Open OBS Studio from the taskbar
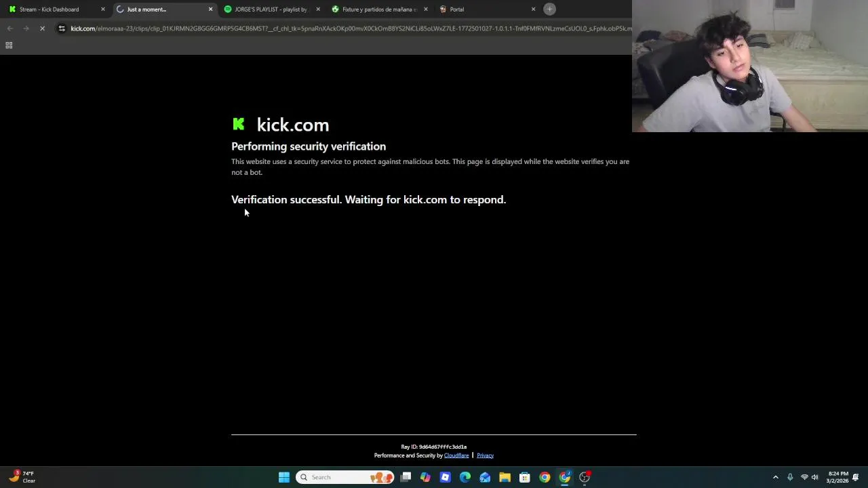Viewport: 868px width, 488px height. (x=585, y=477)
